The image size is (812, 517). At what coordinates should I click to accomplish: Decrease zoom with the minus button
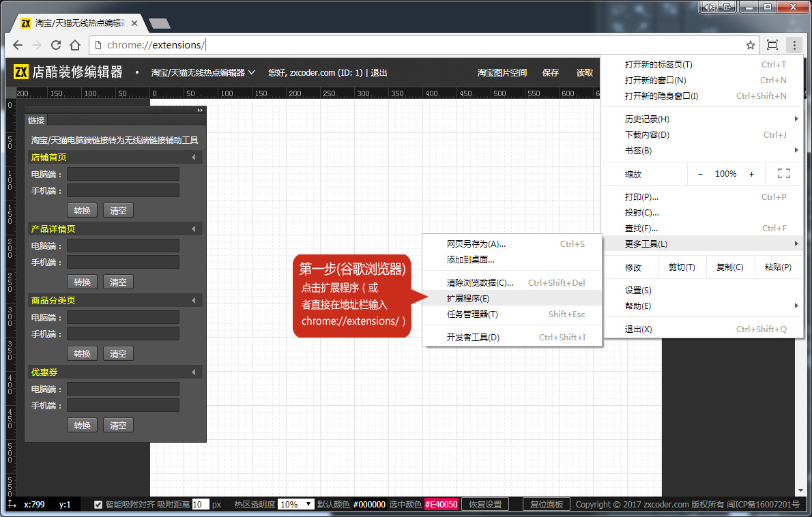[700, 175]
